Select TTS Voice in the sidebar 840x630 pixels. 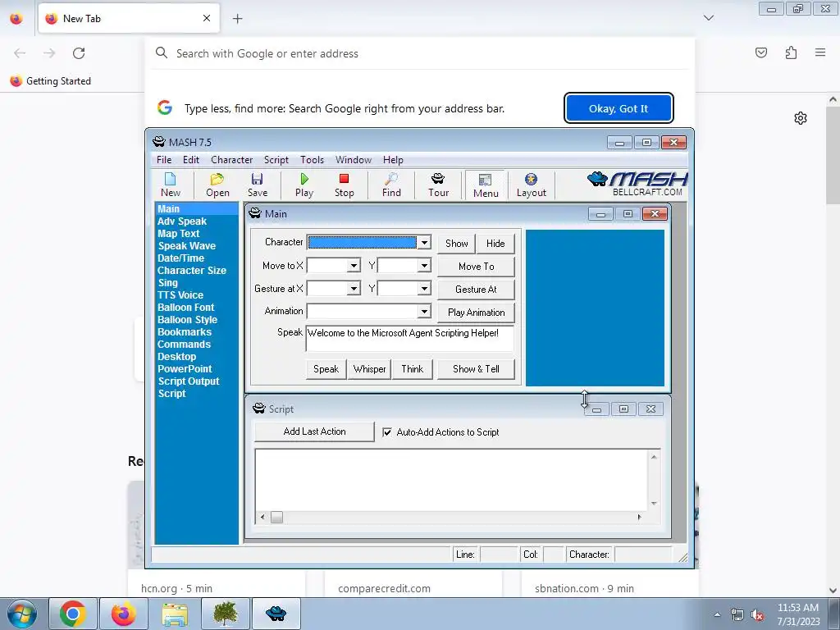(x=180, y=295)
